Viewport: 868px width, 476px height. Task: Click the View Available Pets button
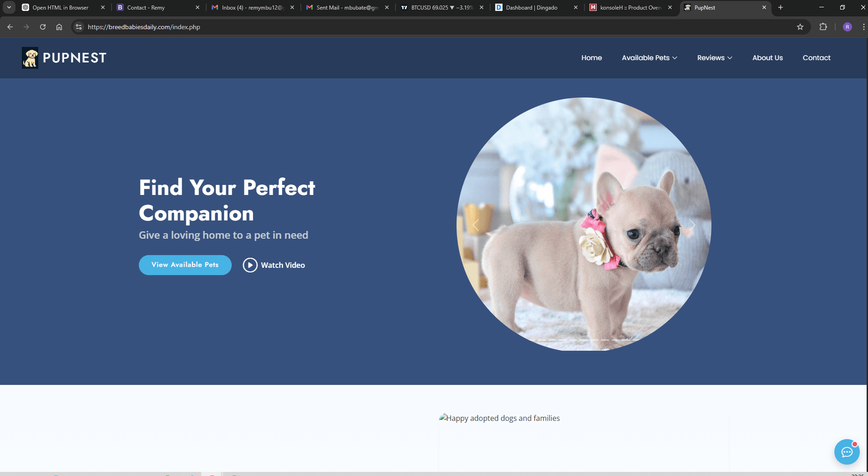[185, 265]
